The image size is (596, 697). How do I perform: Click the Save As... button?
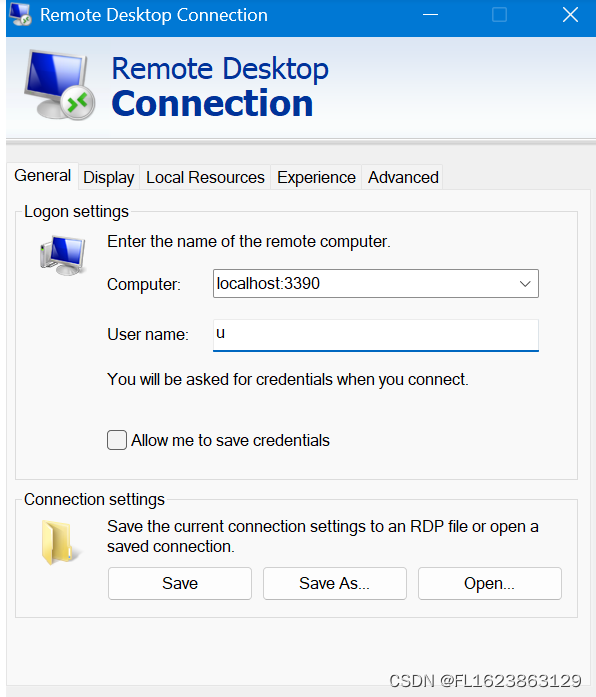[335, 583]
